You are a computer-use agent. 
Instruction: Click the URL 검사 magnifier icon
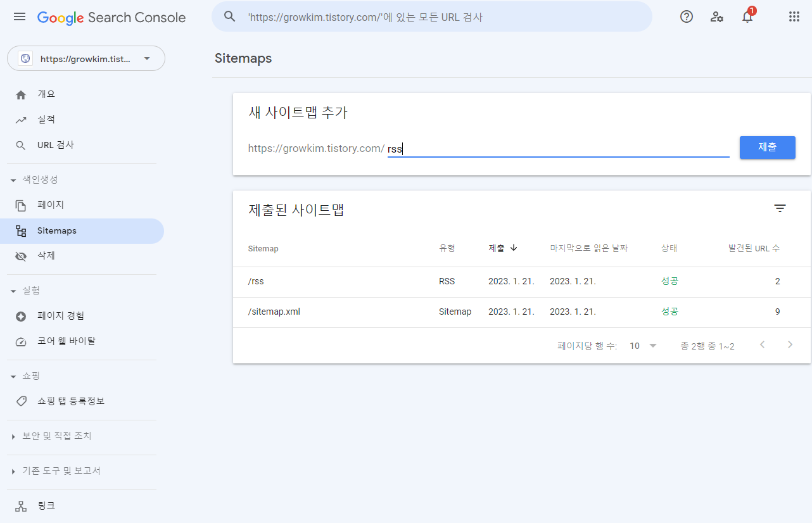coord(21,146)
